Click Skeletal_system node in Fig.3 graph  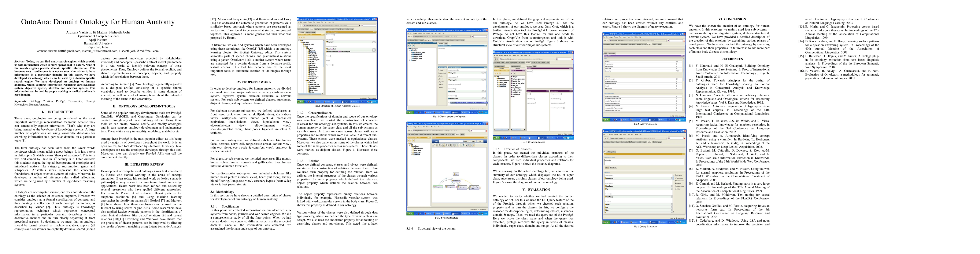438,187
